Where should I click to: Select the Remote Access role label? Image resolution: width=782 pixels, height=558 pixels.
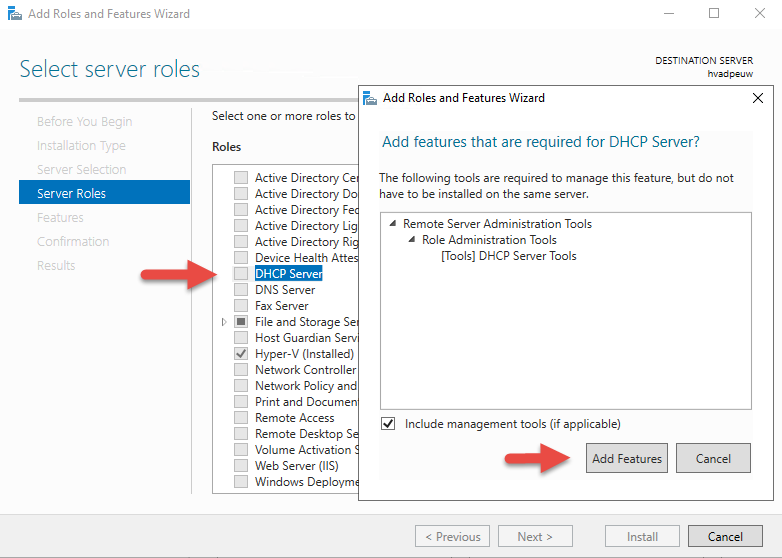(x=294, y=418)
